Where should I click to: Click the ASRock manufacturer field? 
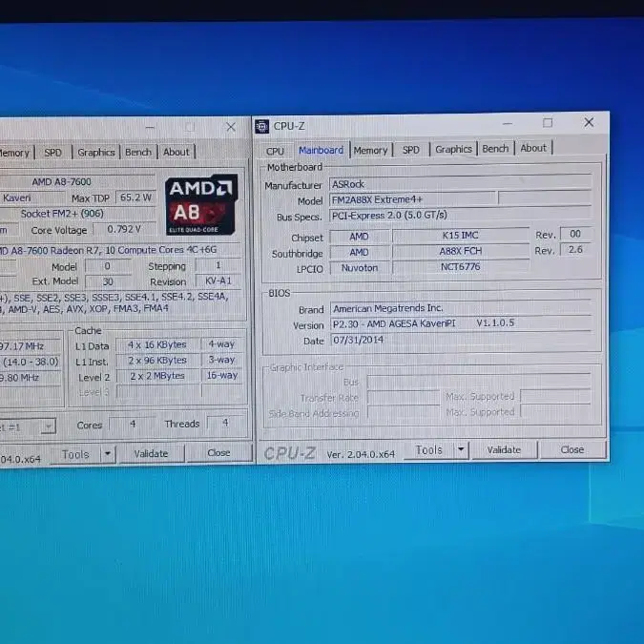click(460, 184)
